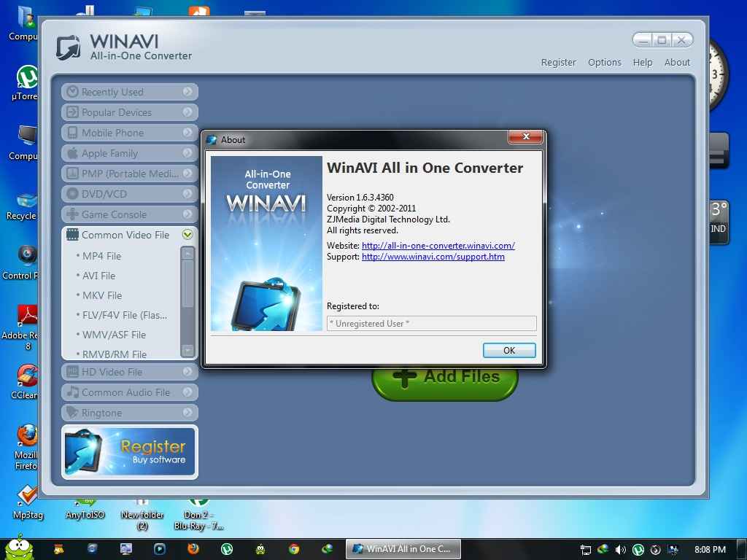This screenshot has height=560, width=747.
Task: Collapse the Common Video File category
Action: [x=187, y=235]
